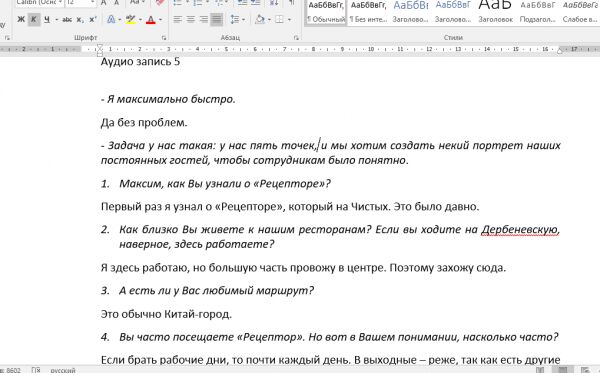The image size is (600, 373).
Task: Open highlight color dropdown arrow
Action: click(x=140, y=19)
